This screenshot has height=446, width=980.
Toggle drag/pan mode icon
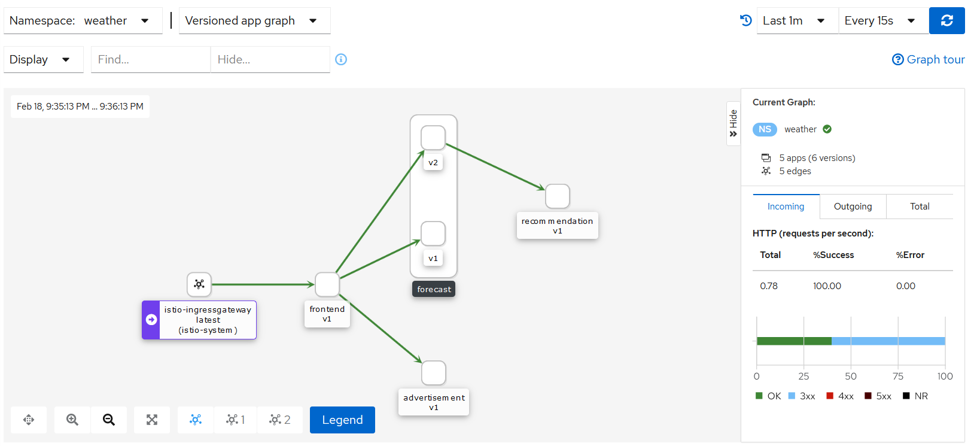tap(29, 420)
